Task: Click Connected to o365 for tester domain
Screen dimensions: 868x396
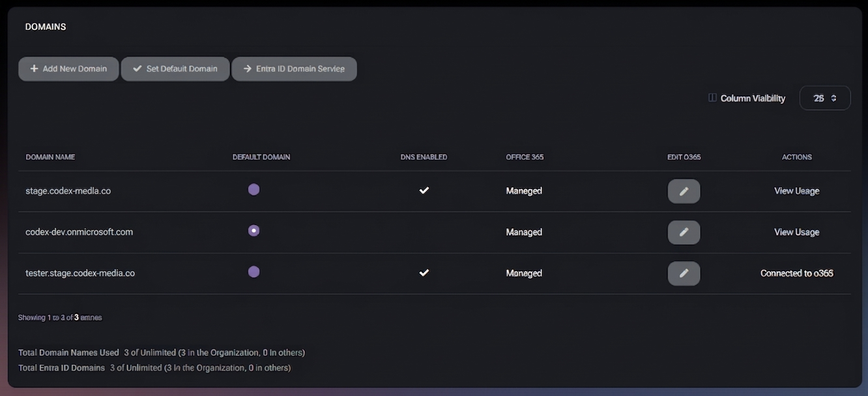Action: (x=796, y=273)
